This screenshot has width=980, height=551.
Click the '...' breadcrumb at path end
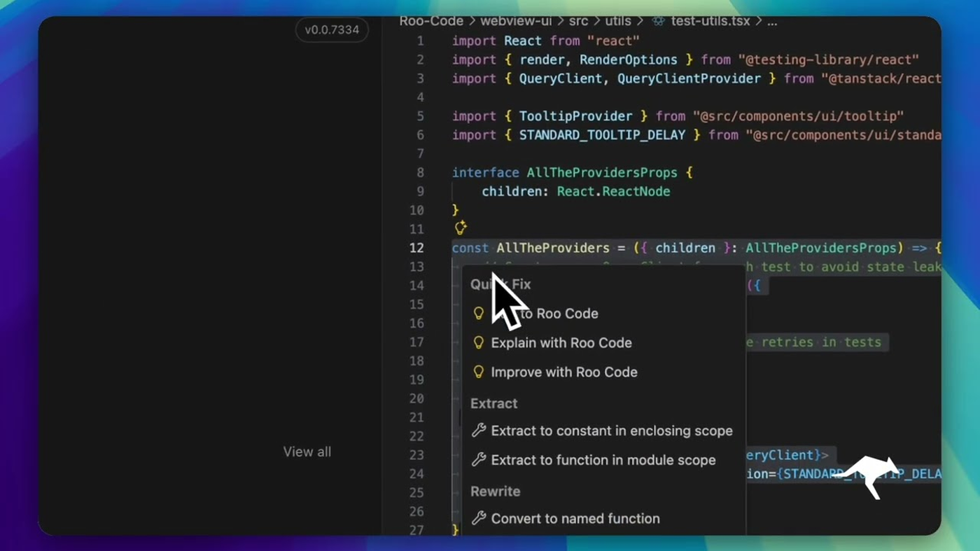(x=772, y=22)
